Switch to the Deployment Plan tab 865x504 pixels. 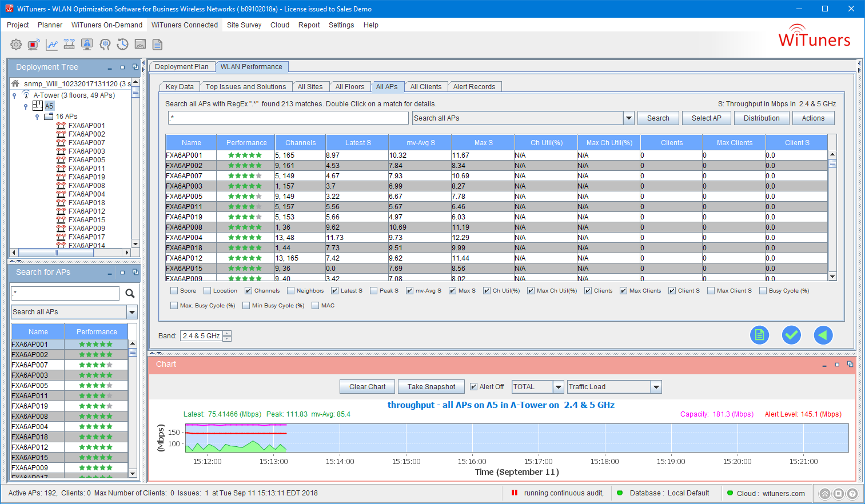[182, 67]
